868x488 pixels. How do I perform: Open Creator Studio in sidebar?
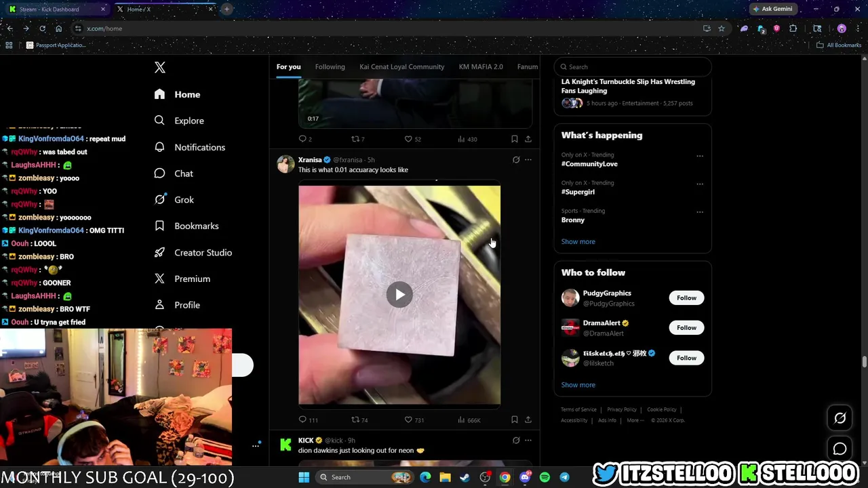click(193, 252)
